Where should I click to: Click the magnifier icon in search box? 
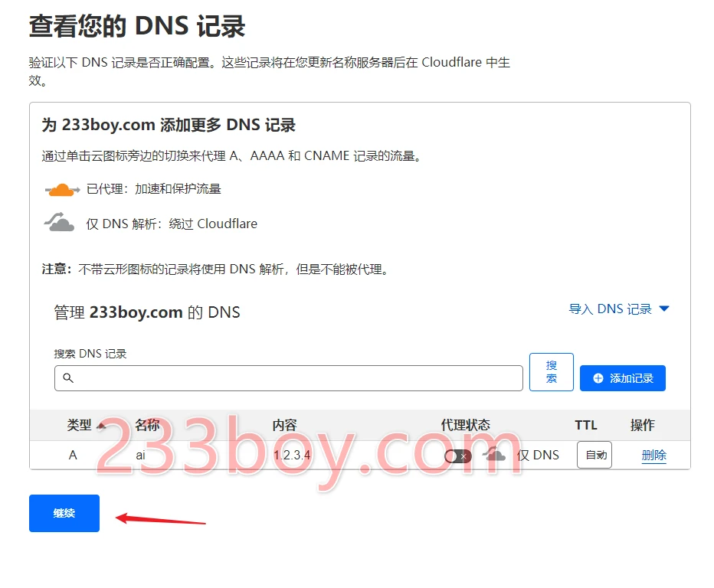[68, 377]
